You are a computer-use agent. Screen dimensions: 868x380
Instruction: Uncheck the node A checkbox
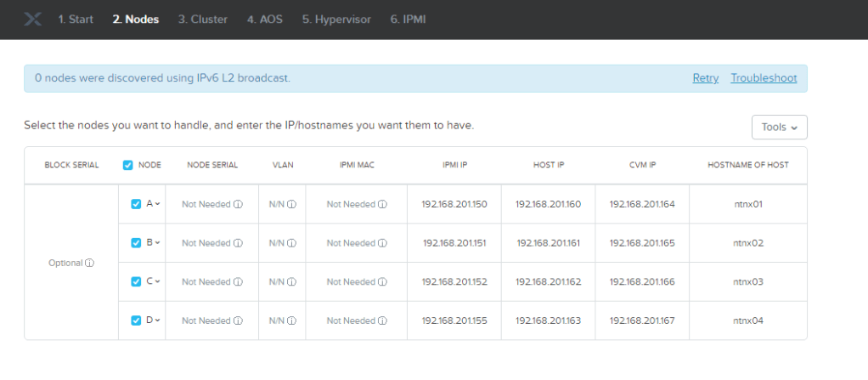point(136,204)
